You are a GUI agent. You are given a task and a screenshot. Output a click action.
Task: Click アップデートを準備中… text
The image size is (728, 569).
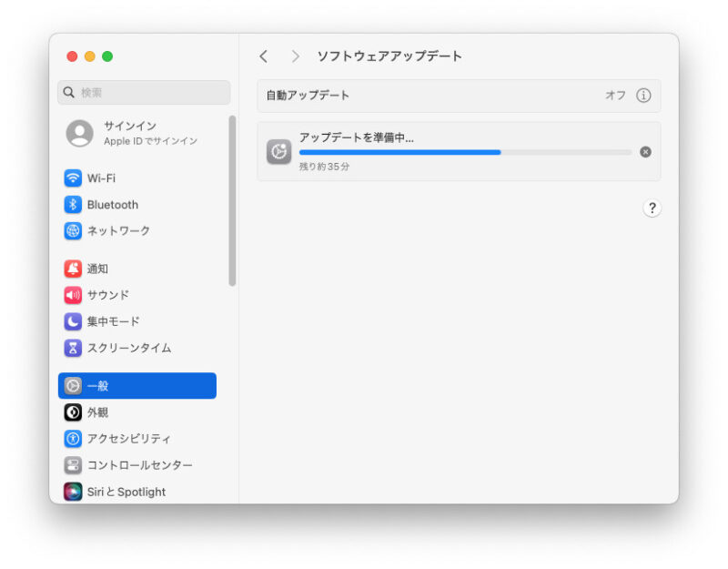click(356, 137)
